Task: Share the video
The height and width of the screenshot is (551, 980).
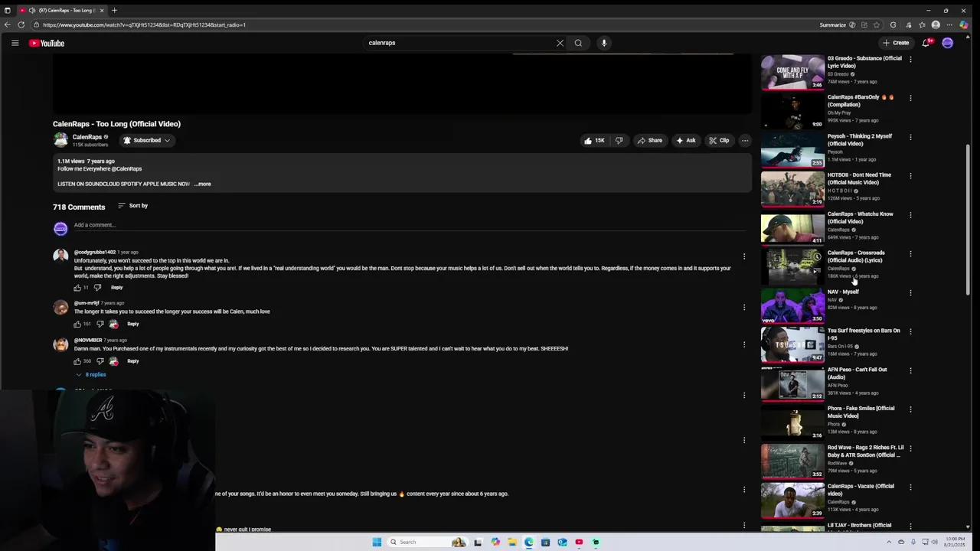Action: [650, 140]
